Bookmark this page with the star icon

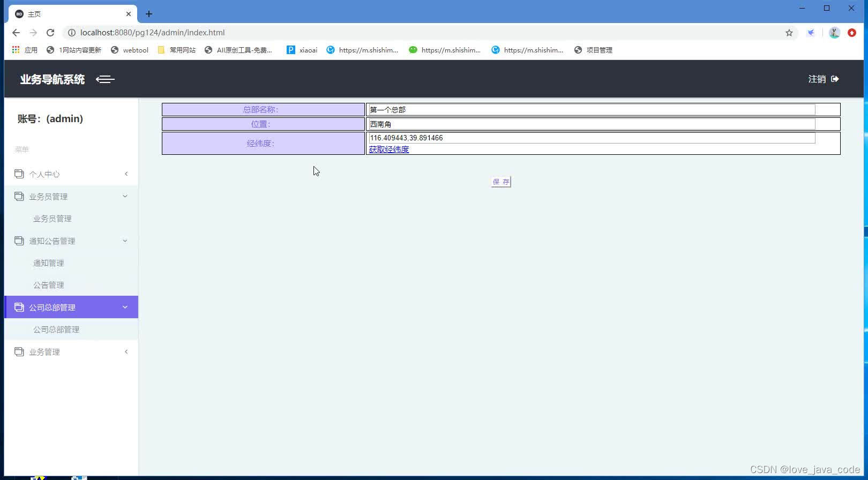(789, 33)
